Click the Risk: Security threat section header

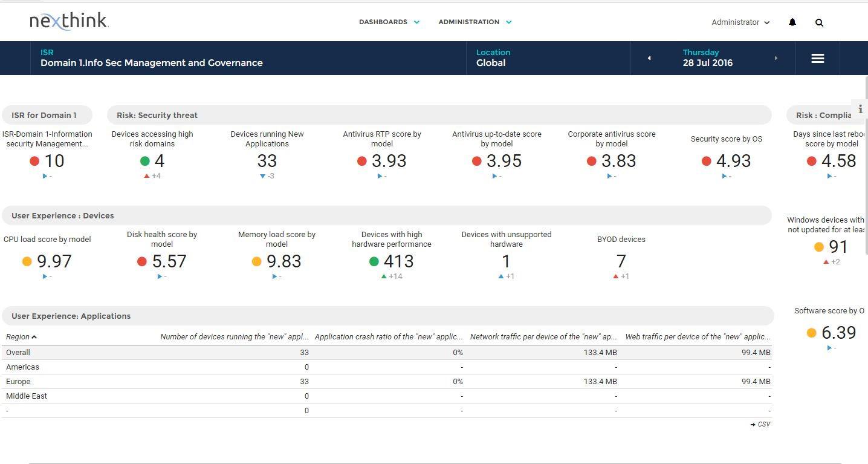click(439, 115)
